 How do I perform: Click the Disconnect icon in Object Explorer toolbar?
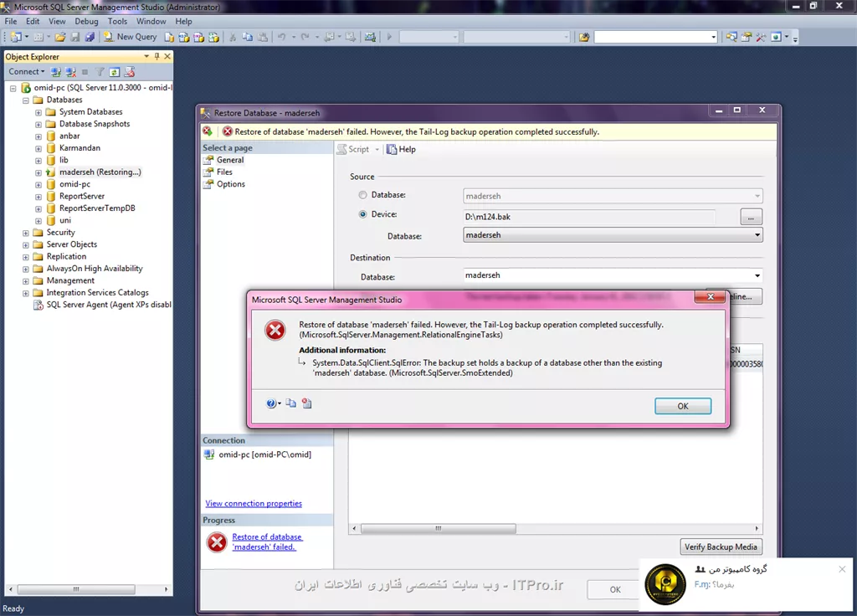(x=70, y=72)
